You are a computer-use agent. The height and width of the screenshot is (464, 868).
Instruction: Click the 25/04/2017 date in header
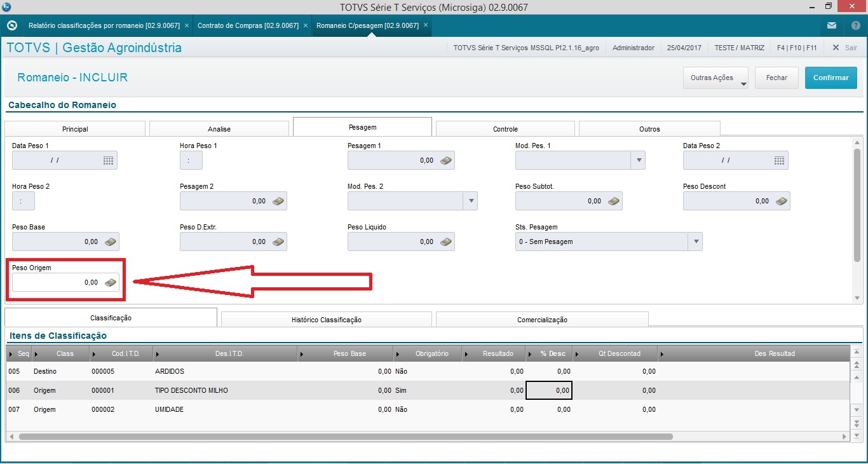point(684,48)
